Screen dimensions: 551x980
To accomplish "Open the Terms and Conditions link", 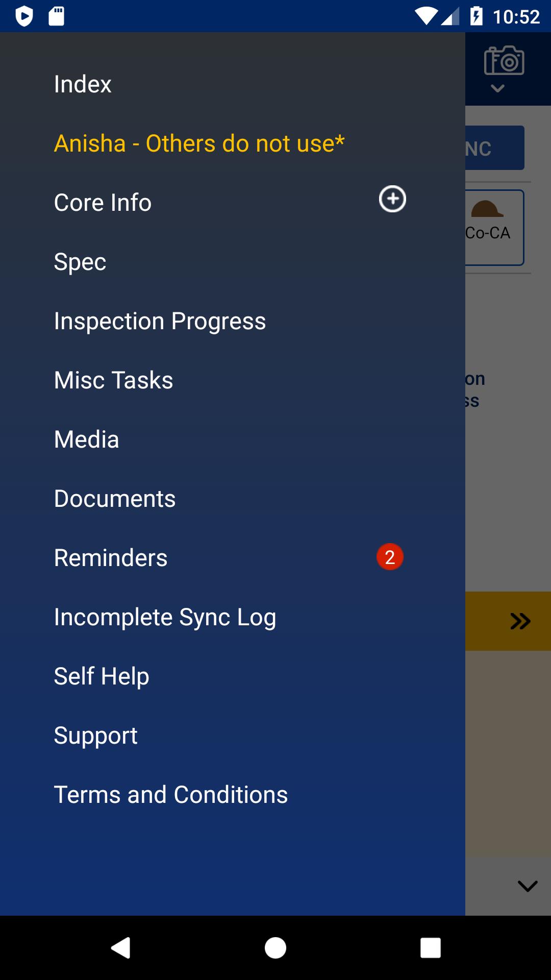I will (171, 795).
